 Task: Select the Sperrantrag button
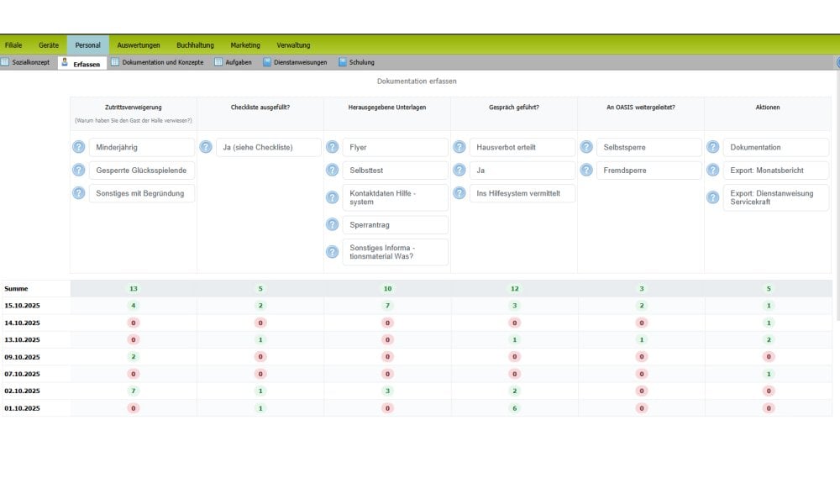click(396, 225)
